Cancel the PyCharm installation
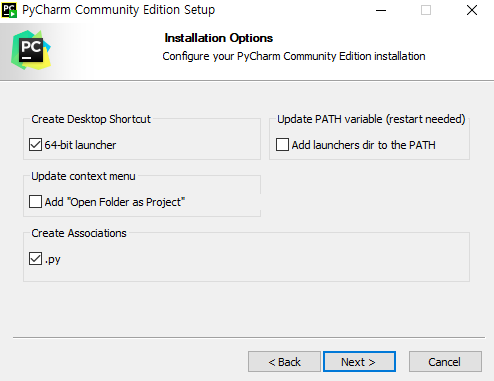 445,362
